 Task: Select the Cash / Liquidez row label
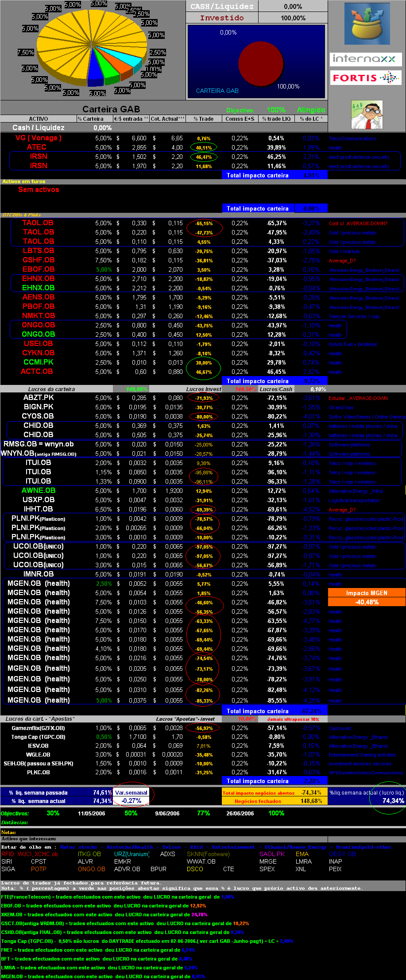coord(39,127)
